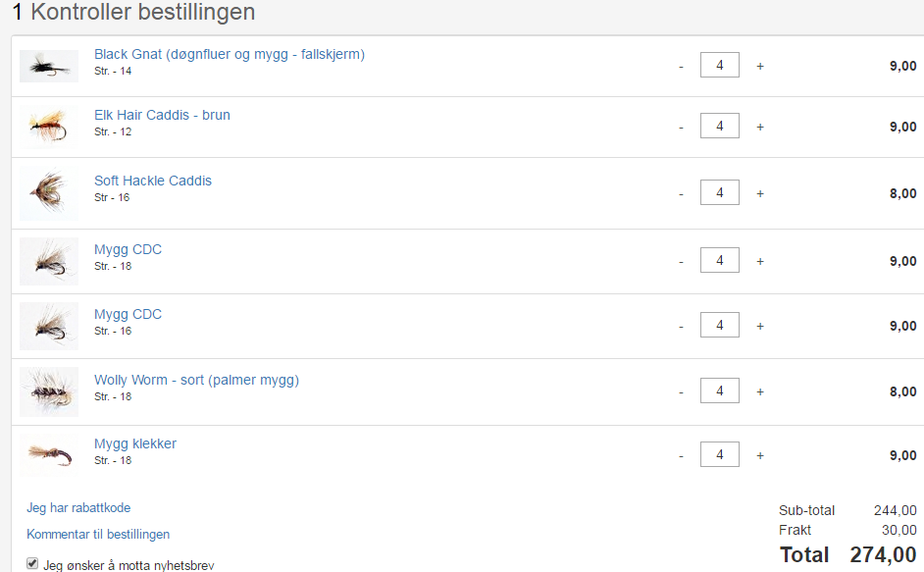Image resolution: width=924 pixels, height=572 pixels.
Task: Click the Black Gnat fly thumbnail
Action: click(48, 66)
